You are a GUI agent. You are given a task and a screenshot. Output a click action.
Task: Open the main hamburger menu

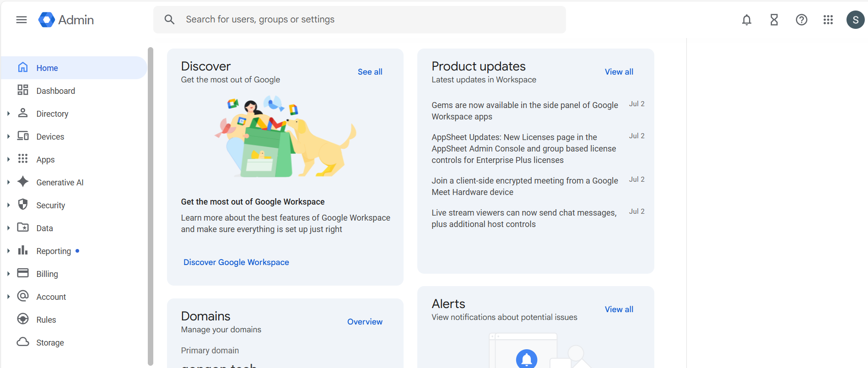click(22, 20)
